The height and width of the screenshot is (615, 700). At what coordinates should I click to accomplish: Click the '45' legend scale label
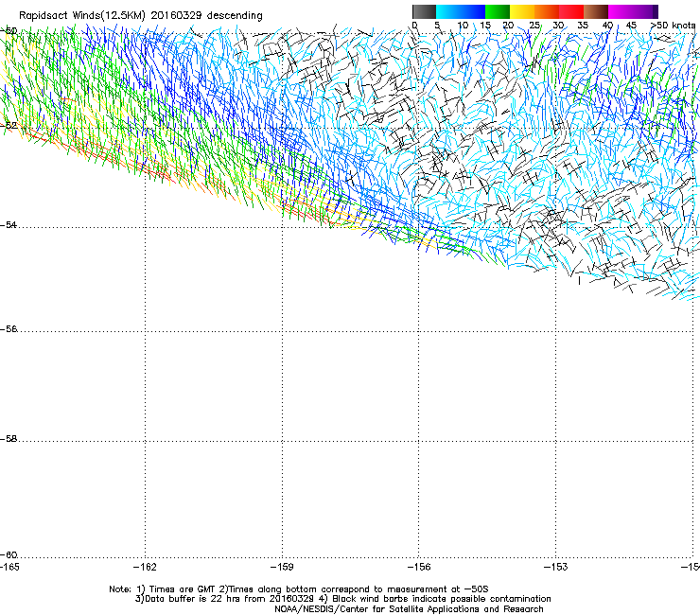(x=631, y=26)
